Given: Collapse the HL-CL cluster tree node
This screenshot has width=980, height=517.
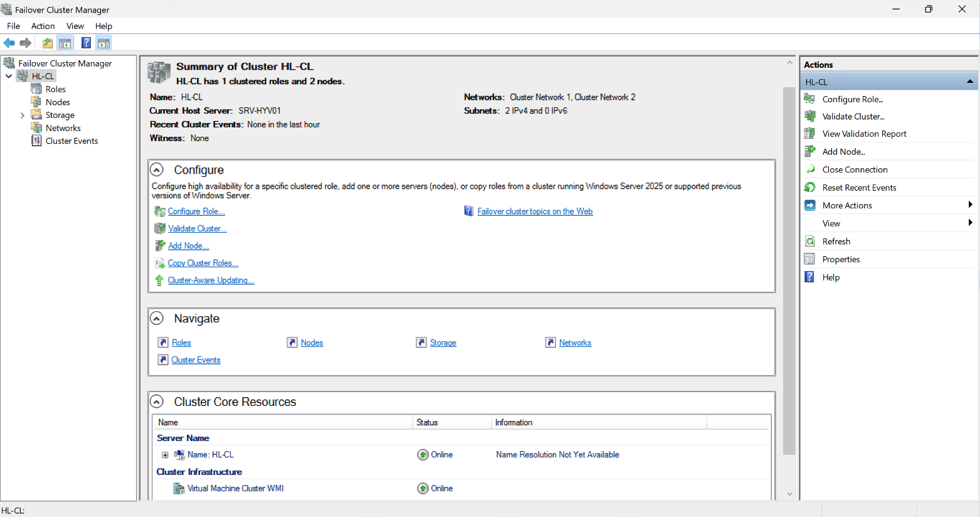Looking at the screenshot, I should [x=9, y=77].
